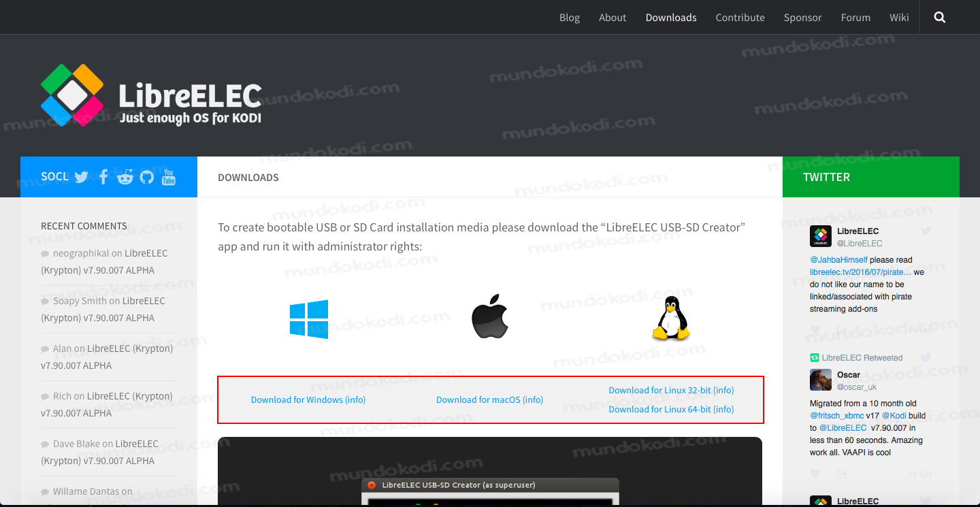
Task: Click the DOWNLOADS heading
Action: (x=248, y=178)
